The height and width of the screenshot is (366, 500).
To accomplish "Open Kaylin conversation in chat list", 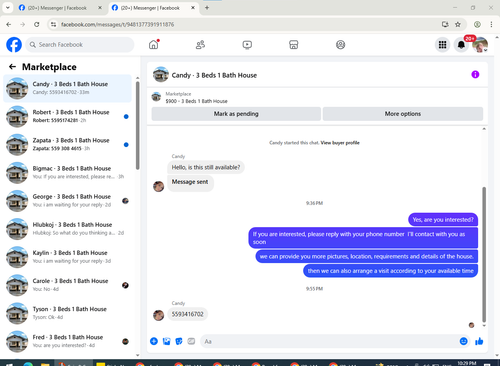I will tap(67, 257).
